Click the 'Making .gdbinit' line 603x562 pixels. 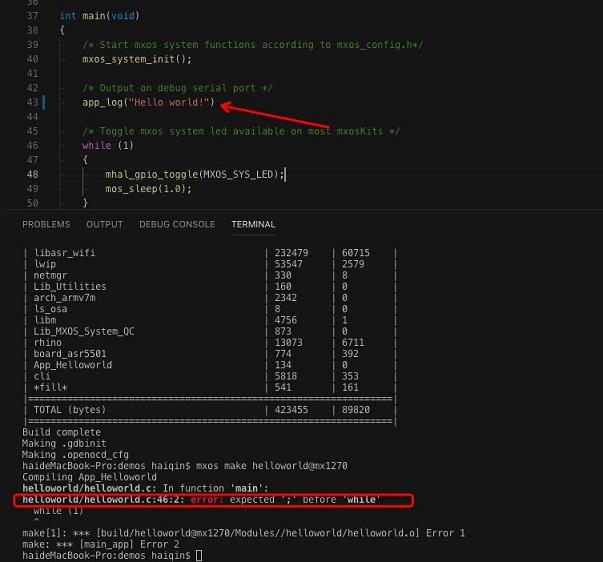click(x=64, y=443)
